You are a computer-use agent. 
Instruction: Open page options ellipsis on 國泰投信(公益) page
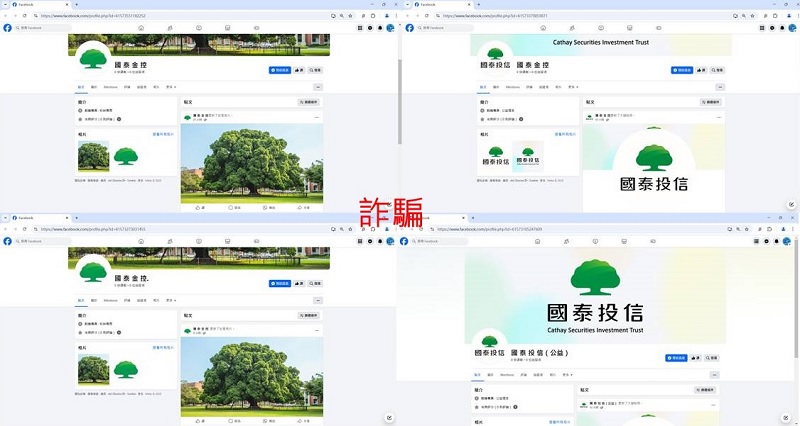pyautogui.click(x=715, y=375)
